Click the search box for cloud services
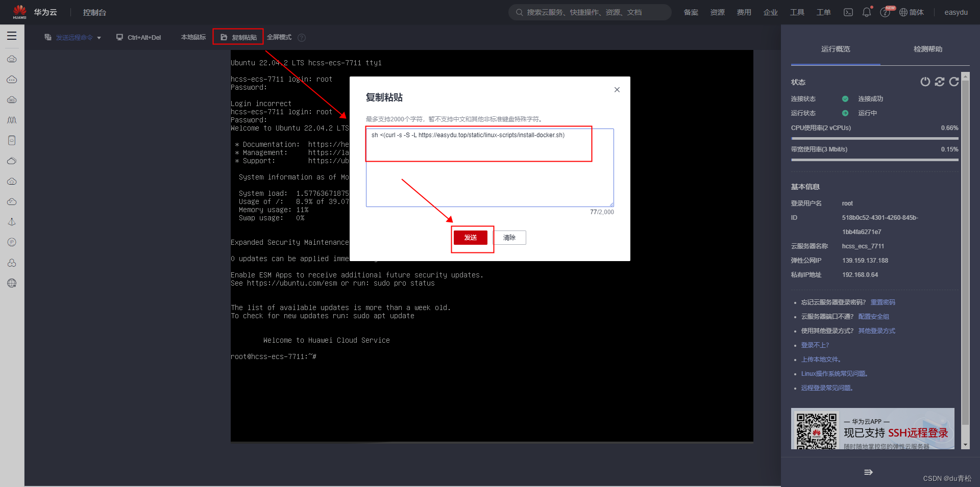Screen dimensions: 980x487 [x=590, y=12]
